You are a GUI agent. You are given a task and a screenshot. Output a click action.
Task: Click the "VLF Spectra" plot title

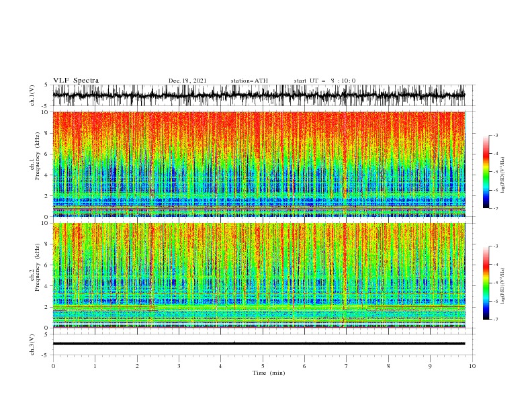tap(76, 81)
